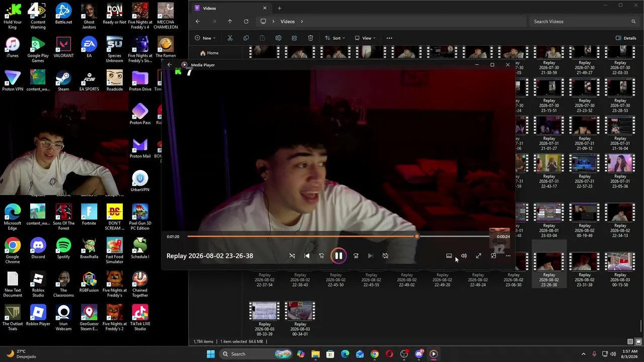Select video Replay 2026-07-31 23-05-36
This screenshot has width=644, height=362.
pyautogui.click(x=620, y=171)
